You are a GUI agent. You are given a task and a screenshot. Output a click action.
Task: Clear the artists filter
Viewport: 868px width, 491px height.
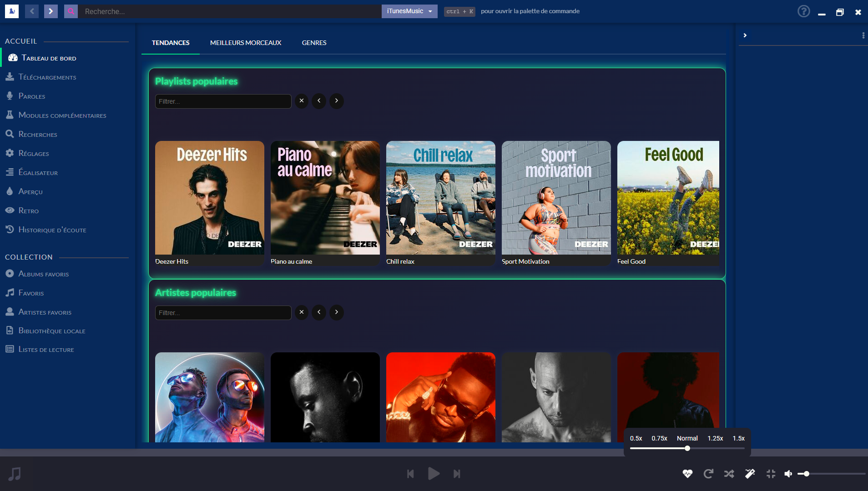point(302,312)
